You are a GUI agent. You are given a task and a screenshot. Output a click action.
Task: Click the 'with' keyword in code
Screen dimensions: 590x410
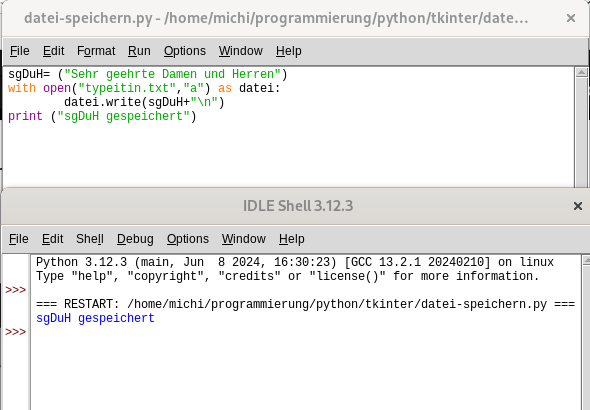[x=22, y=88]
